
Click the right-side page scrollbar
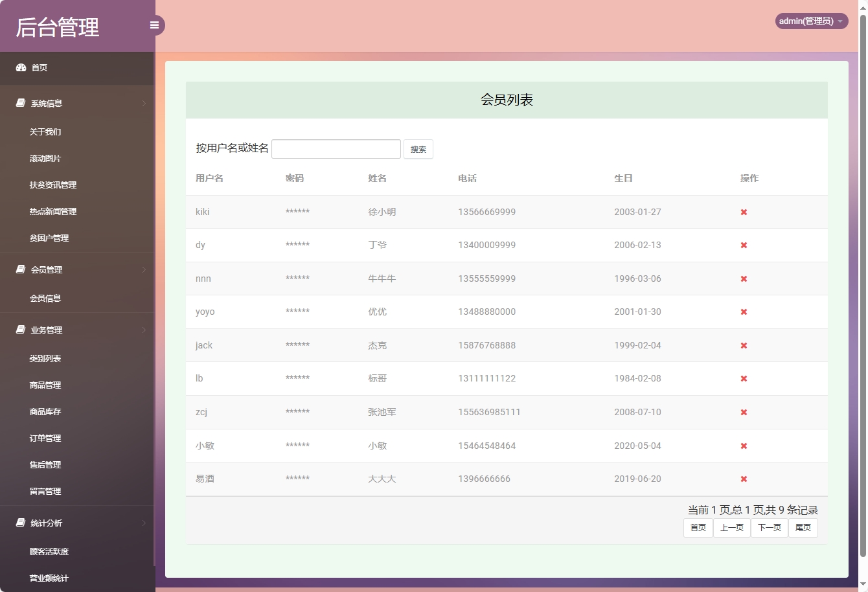[x=864, y=291]
